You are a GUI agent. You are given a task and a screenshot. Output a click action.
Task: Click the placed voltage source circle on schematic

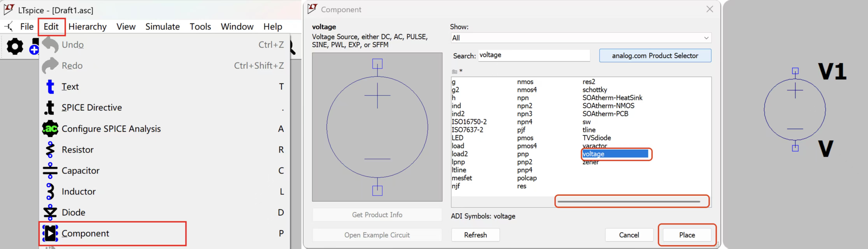795,110
